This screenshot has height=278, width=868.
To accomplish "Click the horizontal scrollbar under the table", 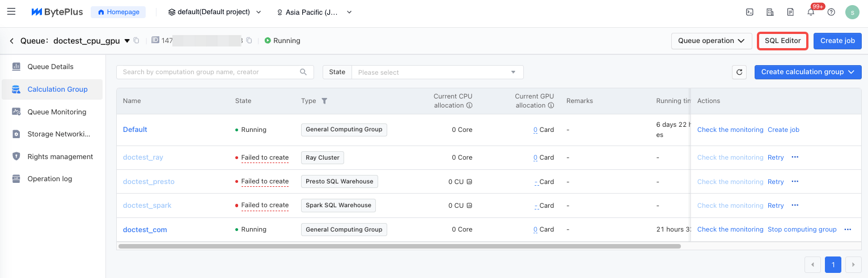I will (x=399, y=246).
